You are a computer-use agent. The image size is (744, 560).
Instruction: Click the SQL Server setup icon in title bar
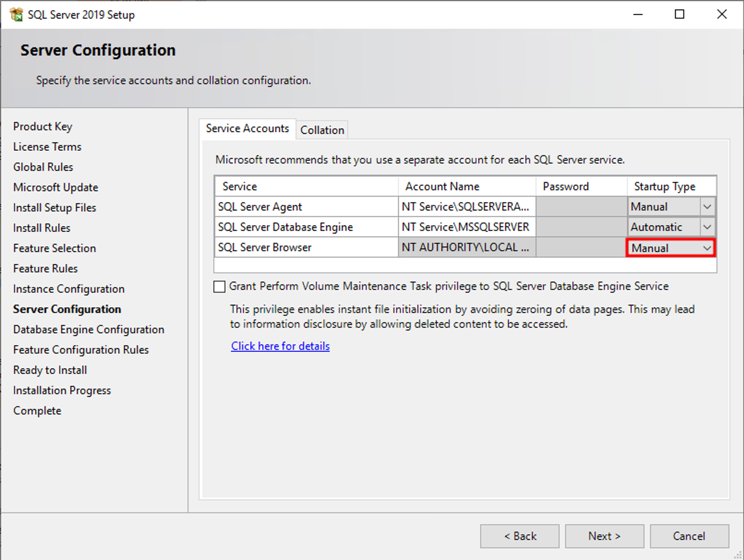pyautogui.click(x=16, y=14)
